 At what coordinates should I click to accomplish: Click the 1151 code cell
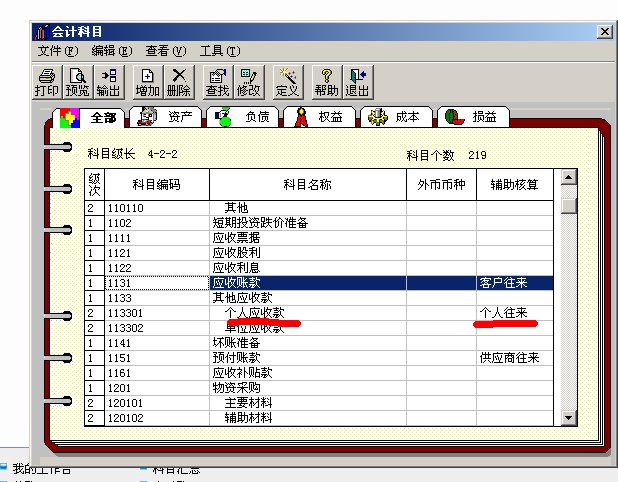[x=157, y=358]
